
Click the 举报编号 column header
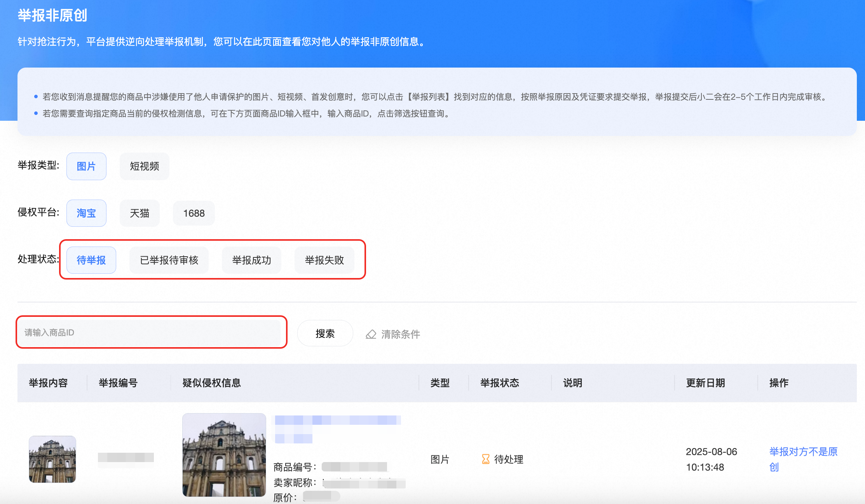[118, 383]
